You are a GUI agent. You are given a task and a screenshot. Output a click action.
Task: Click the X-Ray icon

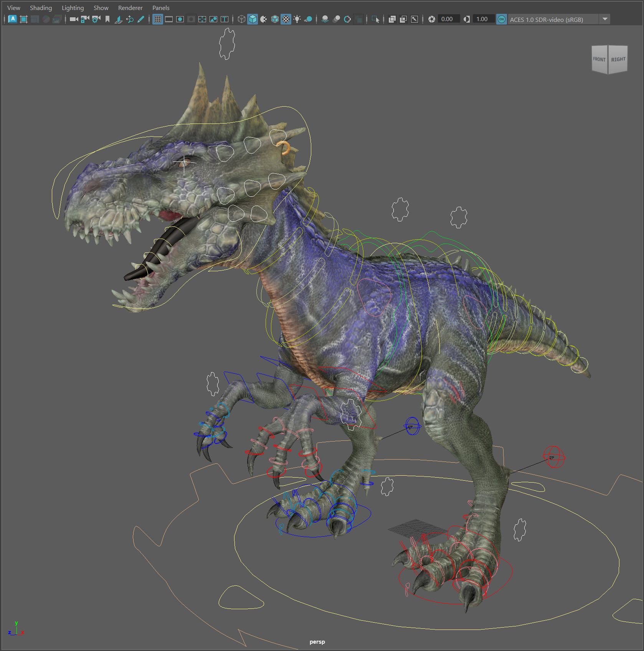[x=392, y=19]
